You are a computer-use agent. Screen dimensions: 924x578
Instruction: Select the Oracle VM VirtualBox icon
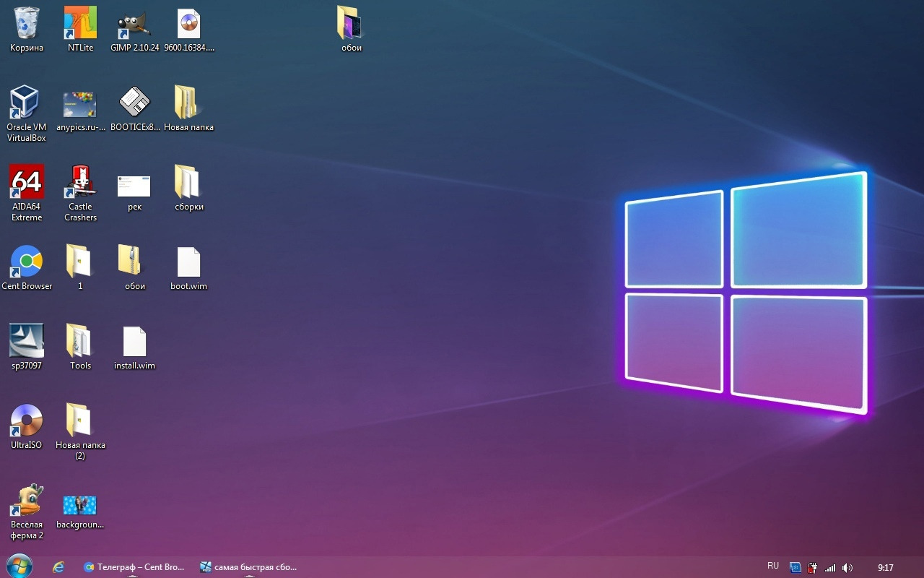[27, 103]
